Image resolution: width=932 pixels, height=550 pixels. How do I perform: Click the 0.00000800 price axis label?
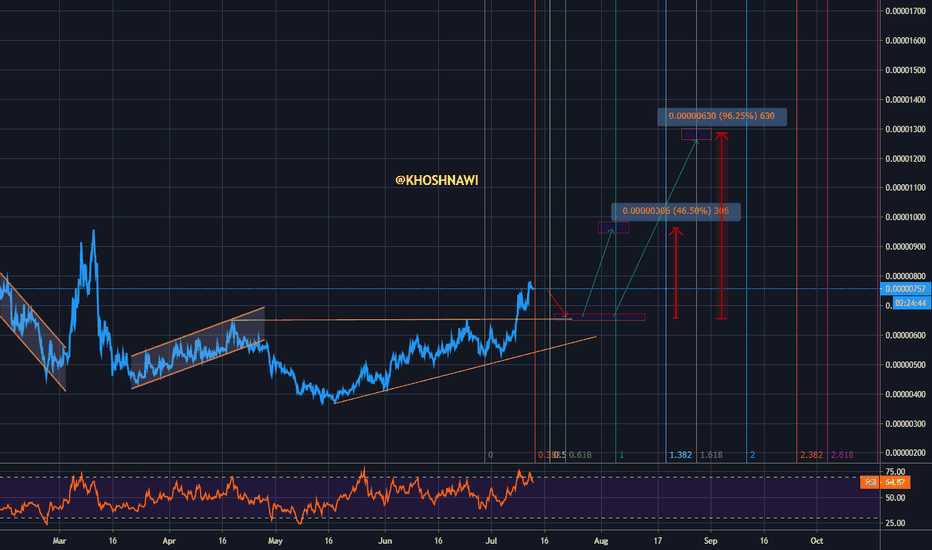tap(905, 276)
